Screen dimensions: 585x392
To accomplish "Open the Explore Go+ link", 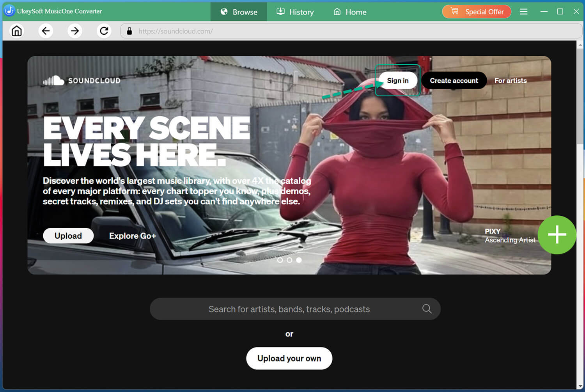I will 133,236.
